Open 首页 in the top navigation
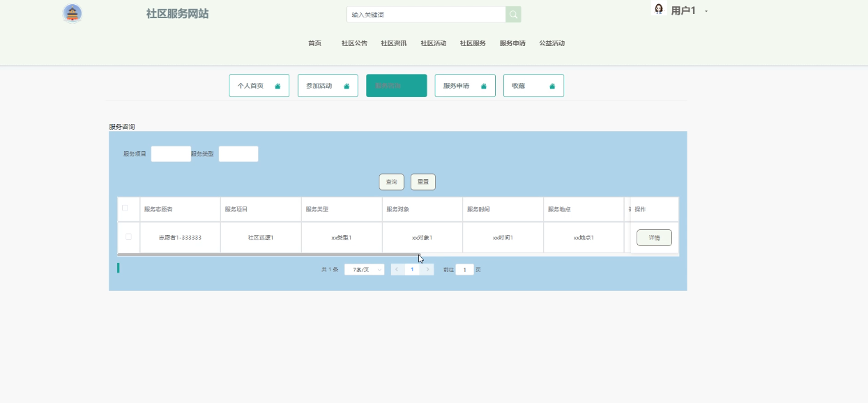The image size is (868, 403). pyautogui.click(x=315, y=43)
